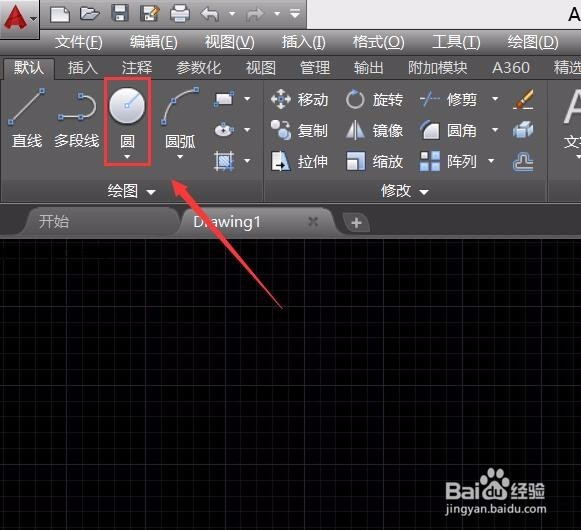Print the drawing with the plot icon

click(x=180, y=14)
